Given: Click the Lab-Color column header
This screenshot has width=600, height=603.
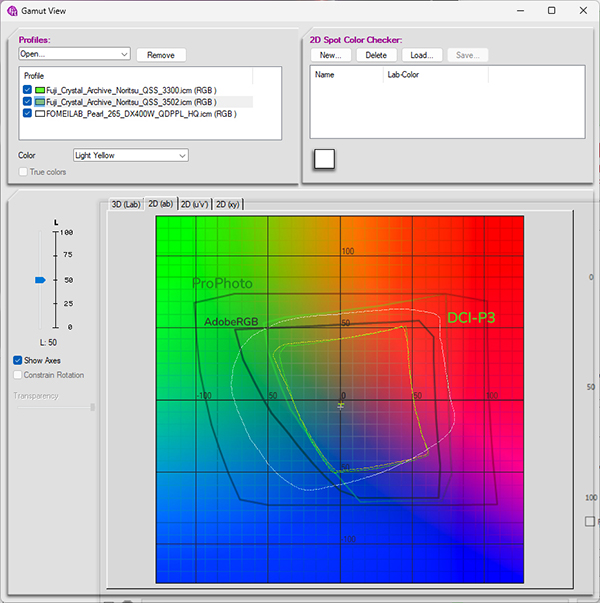Looking at the screenshot, I should click(x=436, y=75).
